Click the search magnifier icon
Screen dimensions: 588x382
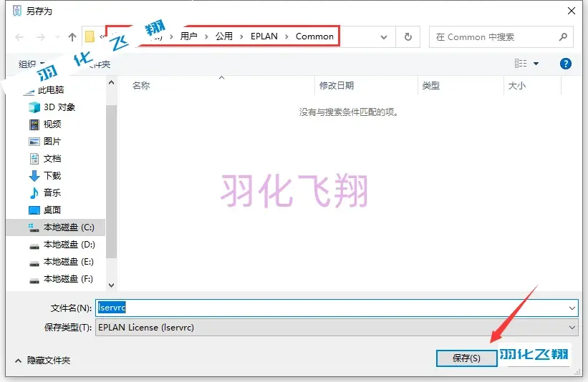click(563, 36)
